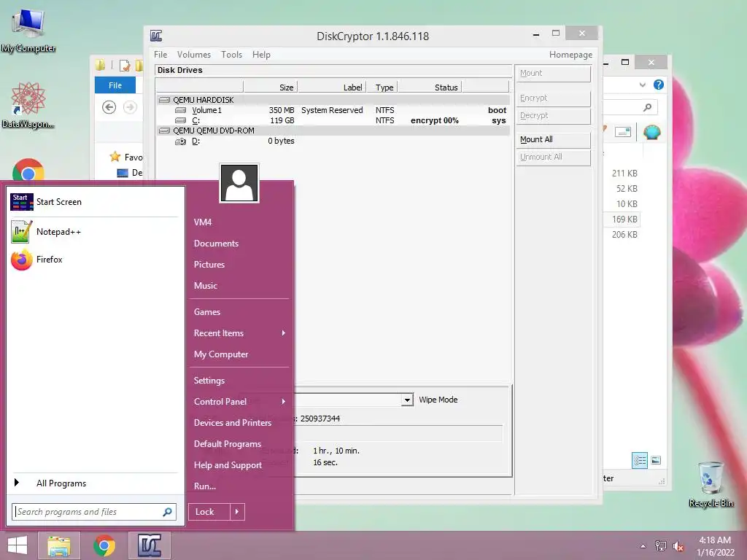This screenshot has width=747, height=560.
Task: Open the Homepage link
Action: click(570, 55)
